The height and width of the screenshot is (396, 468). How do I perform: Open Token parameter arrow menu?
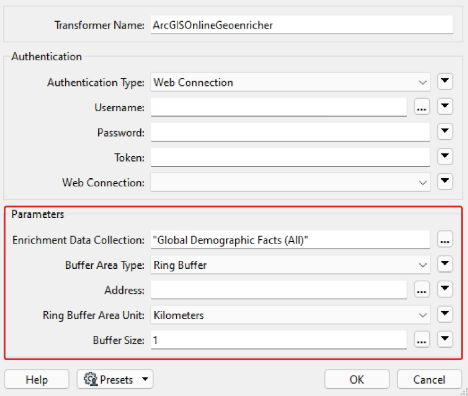pyautogui.click(x=445, y=157)
